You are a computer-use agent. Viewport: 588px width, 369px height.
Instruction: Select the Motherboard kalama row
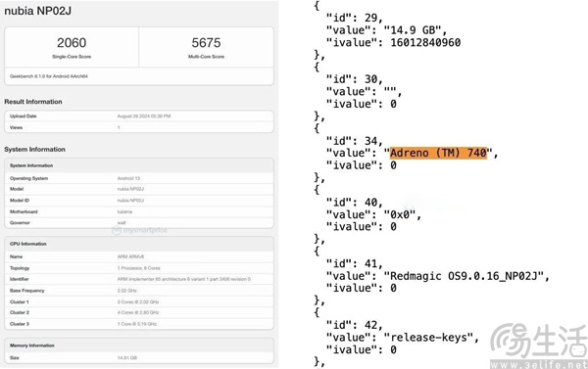[139, 211]
